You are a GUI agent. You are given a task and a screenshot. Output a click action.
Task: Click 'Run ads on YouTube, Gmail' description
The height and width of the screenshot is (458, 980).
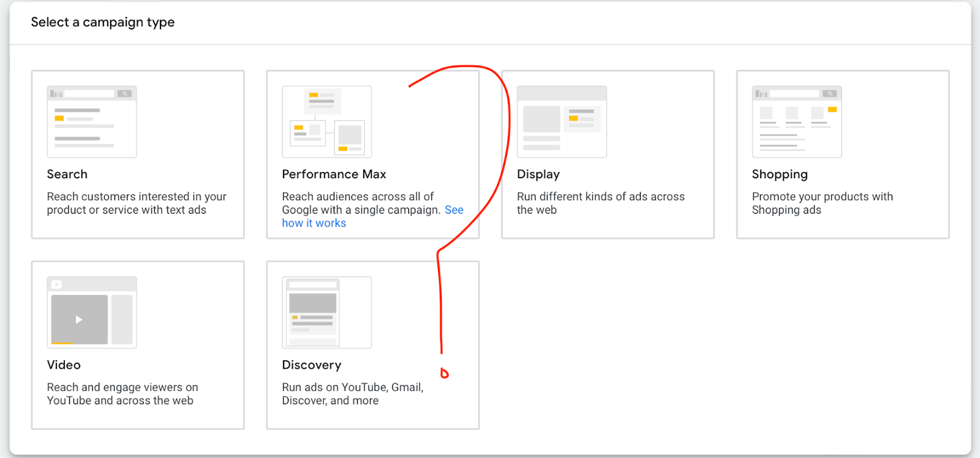coord(353,394)
